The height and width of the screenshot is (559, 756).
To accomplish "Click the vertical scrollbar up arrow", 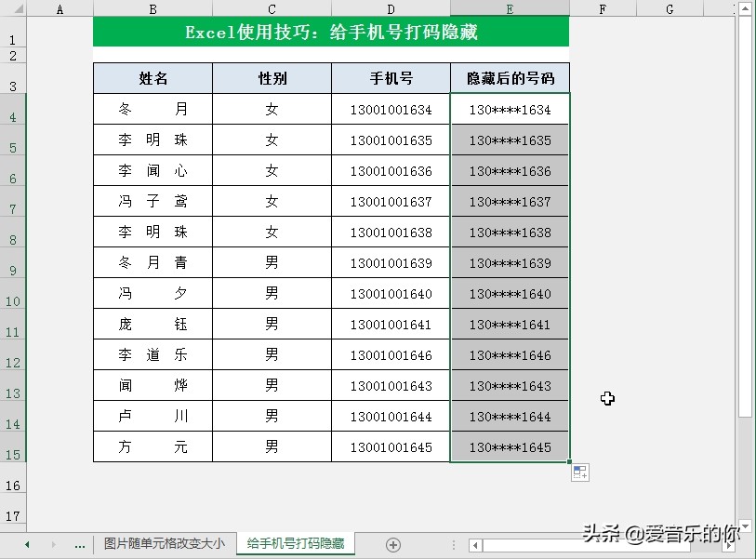I will point(746,10).
